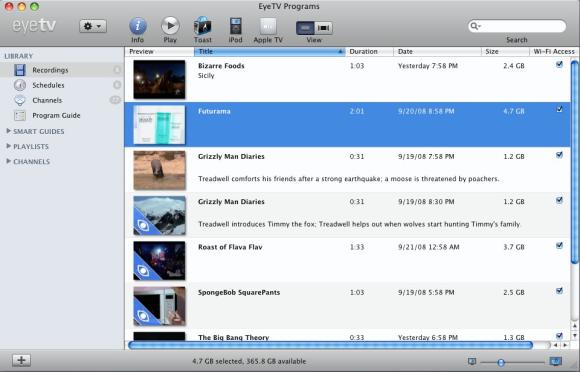
Task: Click the plus add button
Action: 21,360
